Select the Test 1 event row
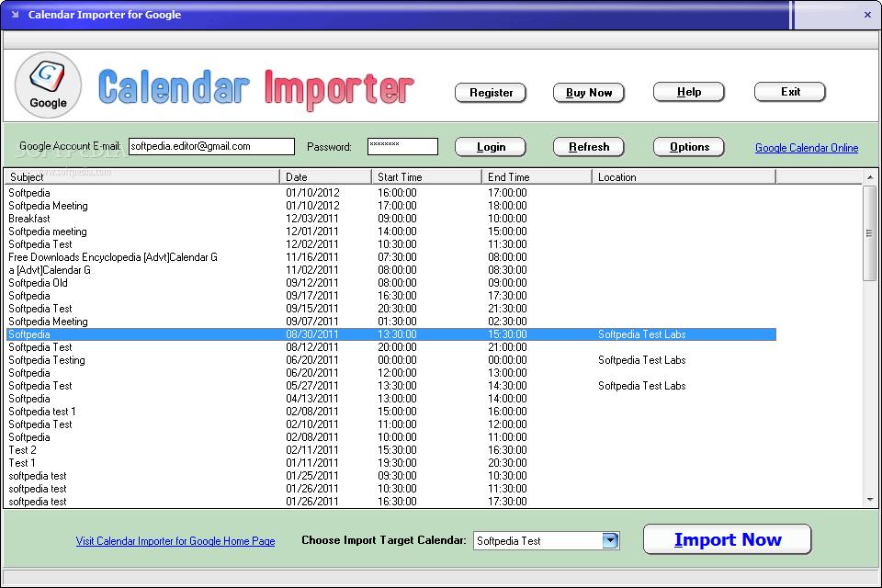The image size is (882, 588). [391, 463]
